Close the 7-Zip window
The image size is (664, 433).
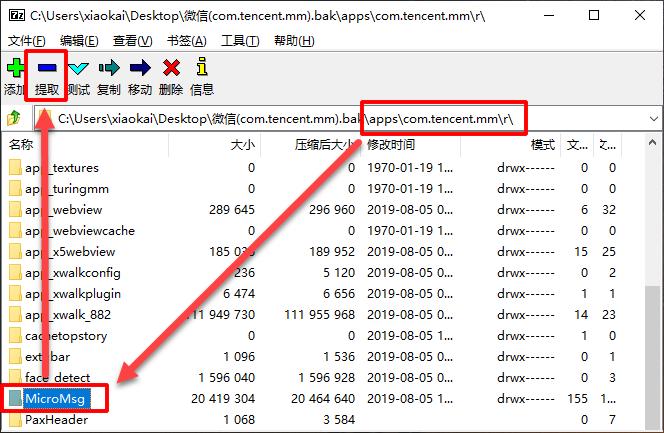640,16
